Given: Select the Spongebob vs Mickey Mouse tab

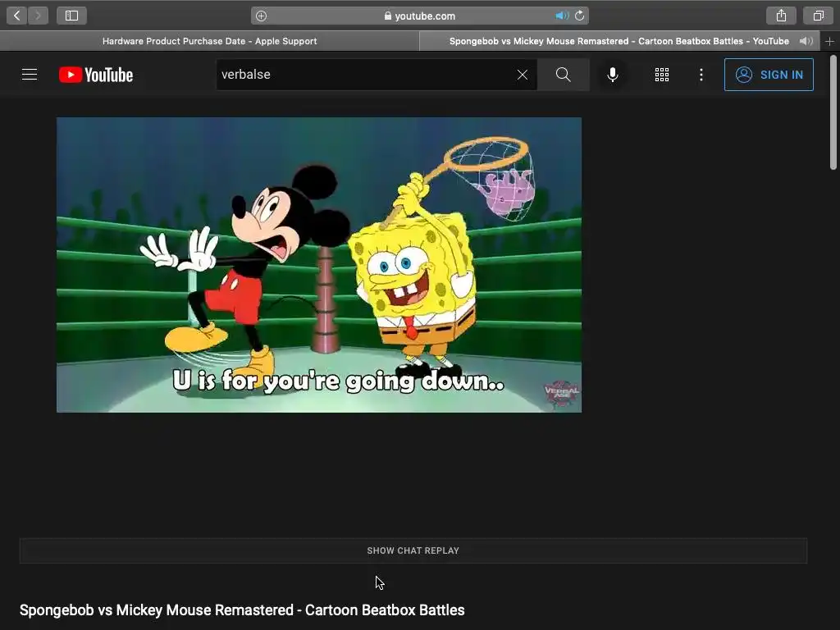Looking at the screenshot, I should (619, 41).
